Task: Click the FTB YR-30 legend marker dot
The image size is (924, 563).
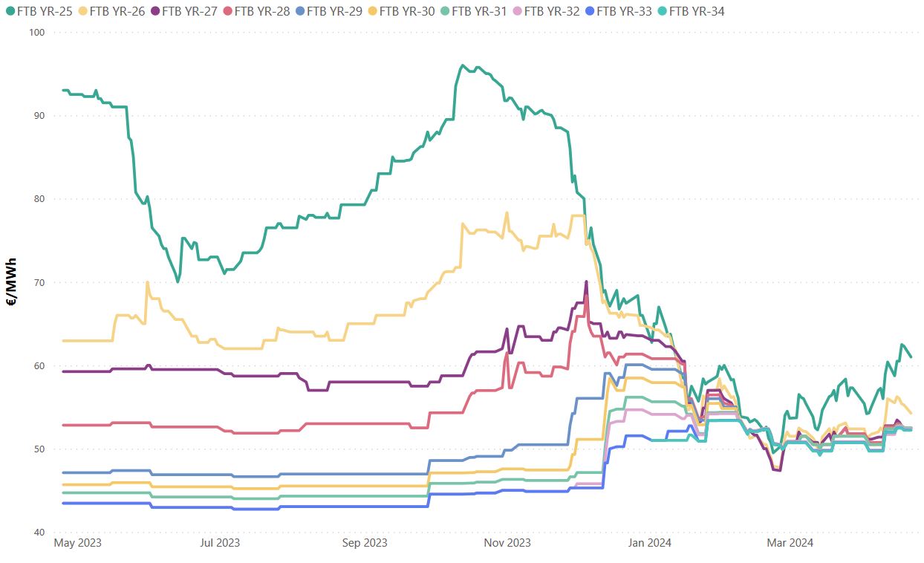Action: click(372, 11)
